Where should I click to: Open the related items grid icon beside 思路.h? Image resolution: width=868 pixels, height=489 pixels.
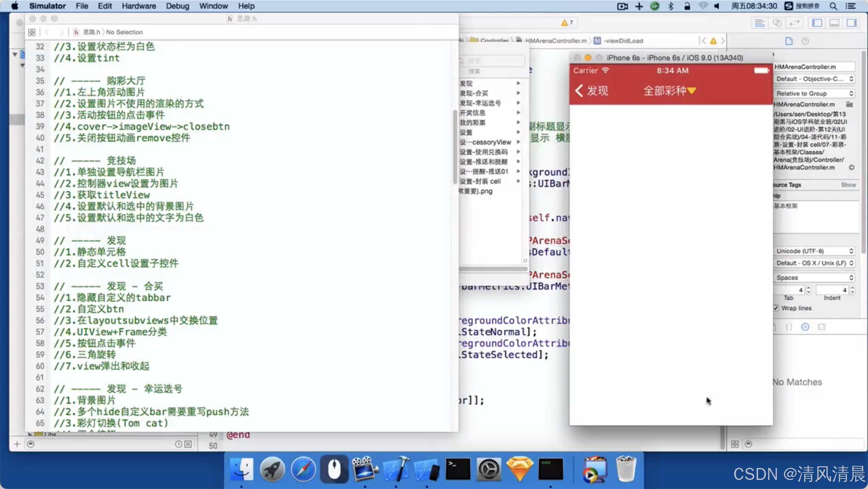[x=32, y=32]
